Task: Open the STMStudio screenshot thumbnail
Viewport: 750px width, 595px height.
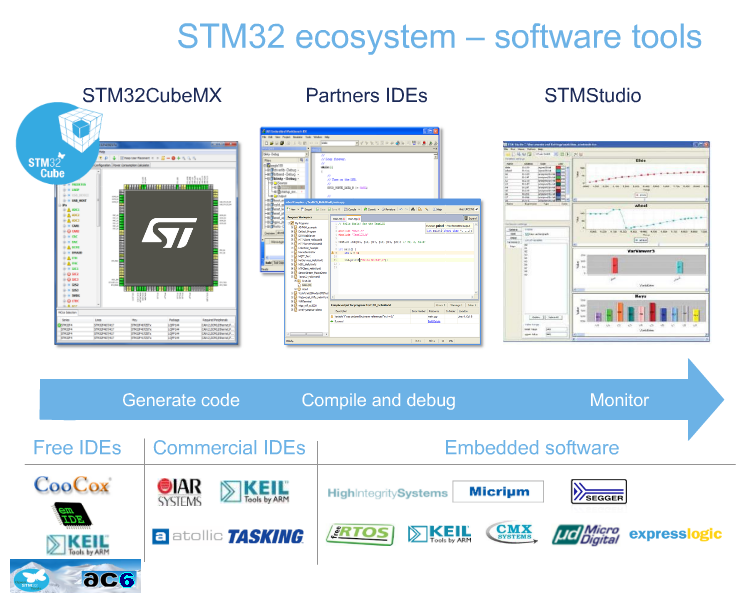Action: click(606, 242)
